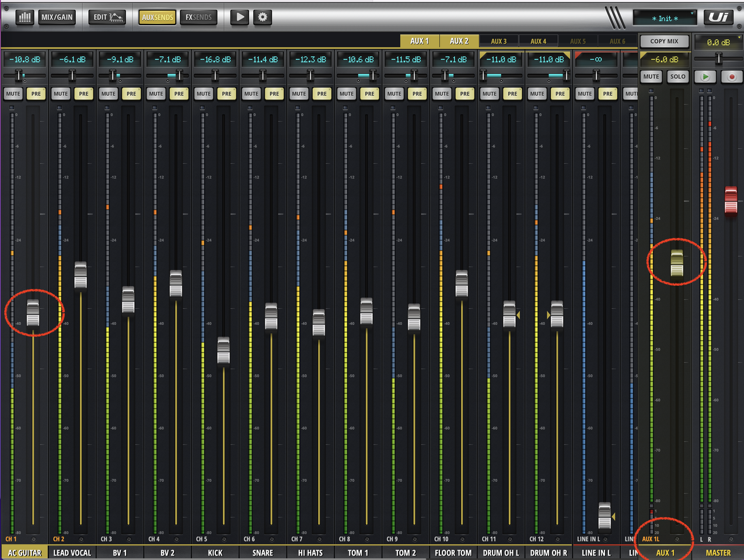Open the meters view icon
The width and height of the screenshot is (744, 560).
click(x=25, y=17)
